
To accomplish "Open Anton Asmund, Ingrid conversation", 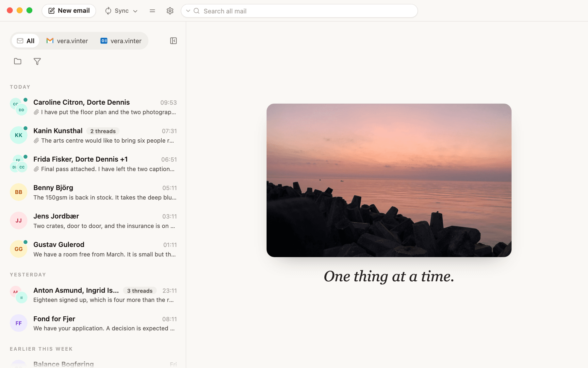I will (93, 295).
